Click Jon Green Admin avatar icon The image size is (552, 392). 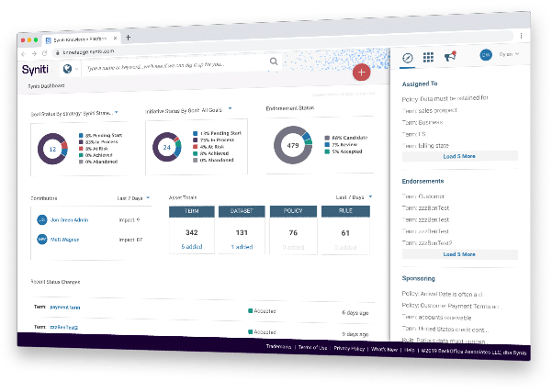[42, 219]
